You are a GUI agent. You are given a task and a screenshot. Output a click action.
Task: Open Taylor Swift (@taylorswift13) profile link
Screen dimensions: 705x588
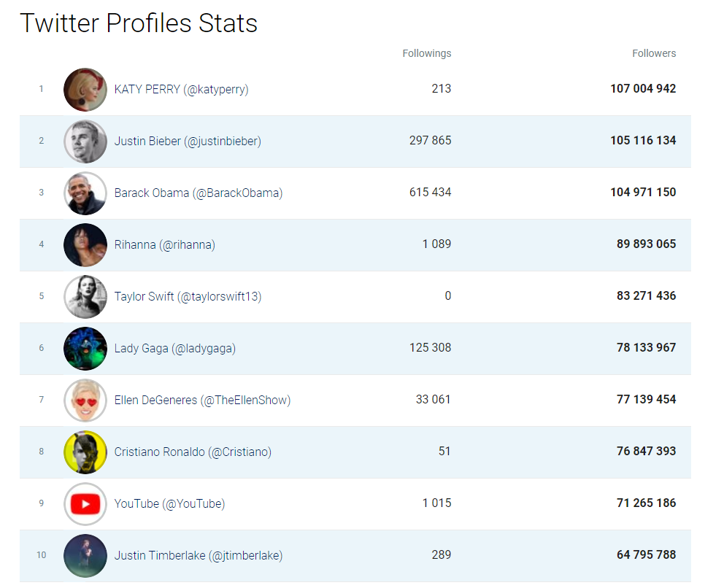188,297
